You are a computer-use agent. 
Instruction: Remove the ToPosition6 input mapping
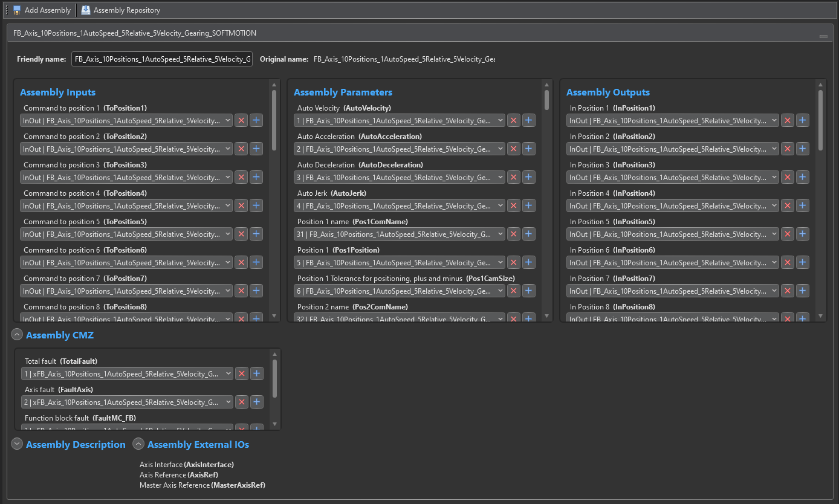click(241, 262)
